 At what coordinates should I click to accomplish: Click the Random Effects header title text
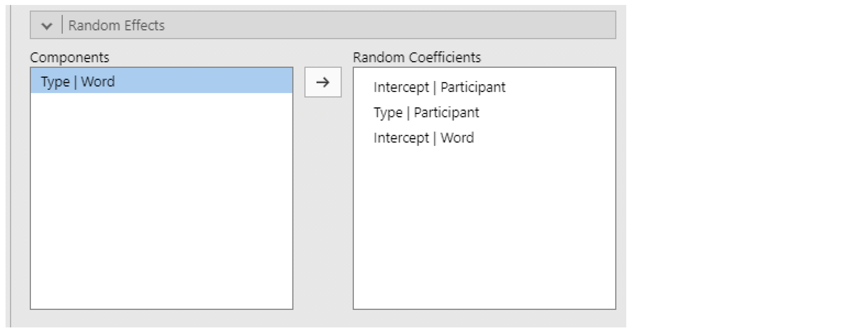pos(116,25)
